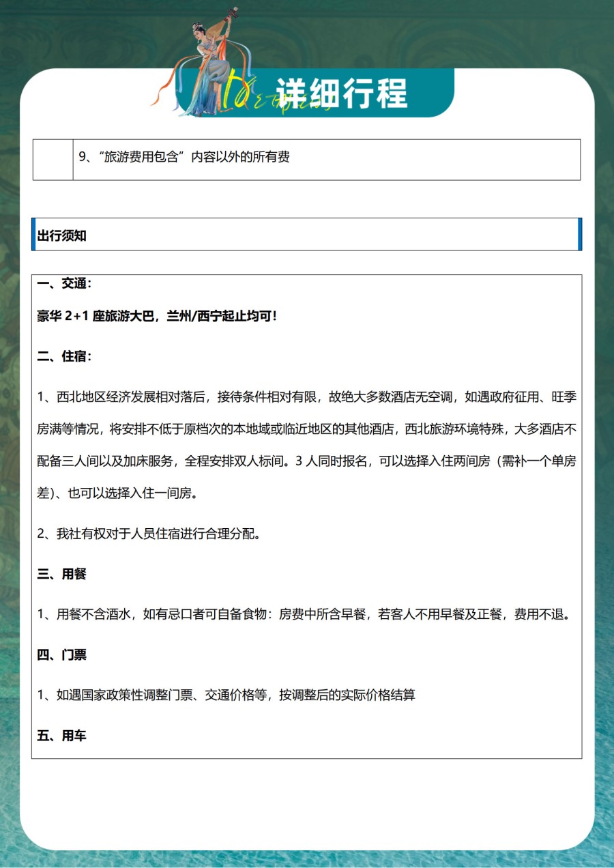Click the line 差)、也可以选择入住一间房
614x868 pixels.
pyautogui.click(x=118, y=493)
